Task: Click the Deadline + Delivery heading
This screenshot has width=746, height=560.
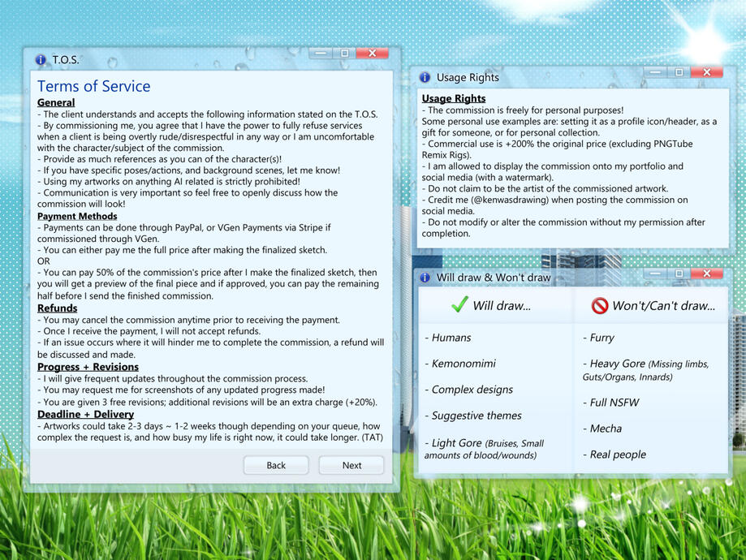Action: [x=85, y=414]
